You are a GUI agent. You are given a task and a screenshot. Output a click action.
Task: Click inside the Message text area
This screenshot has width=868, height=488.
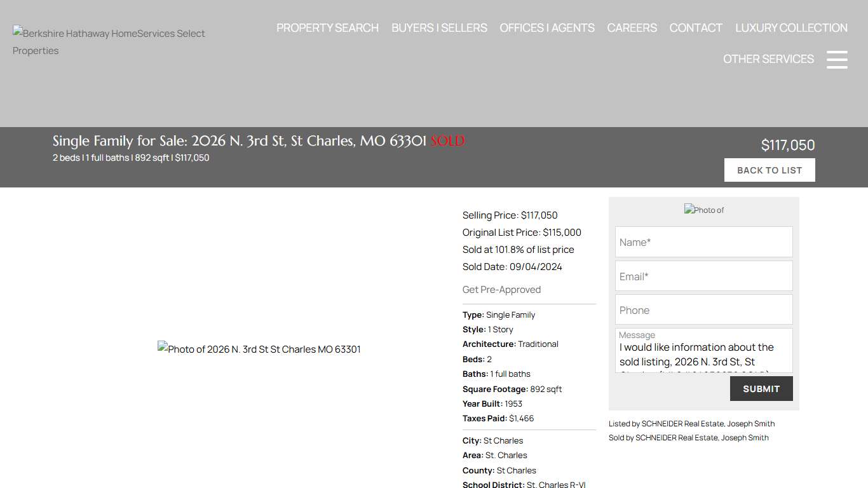703,355
